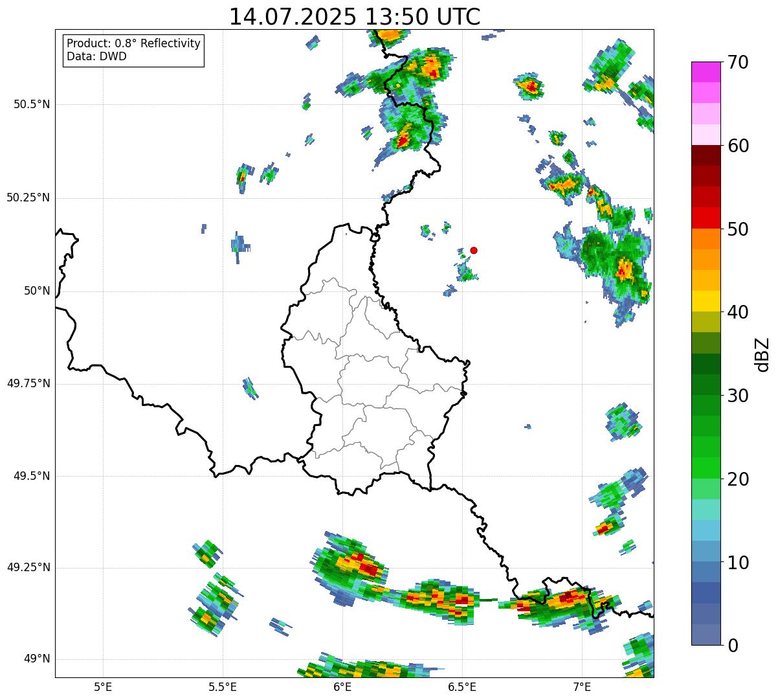
Task: Click the 'Data: DWD' label
Action: tap(96, 56)
